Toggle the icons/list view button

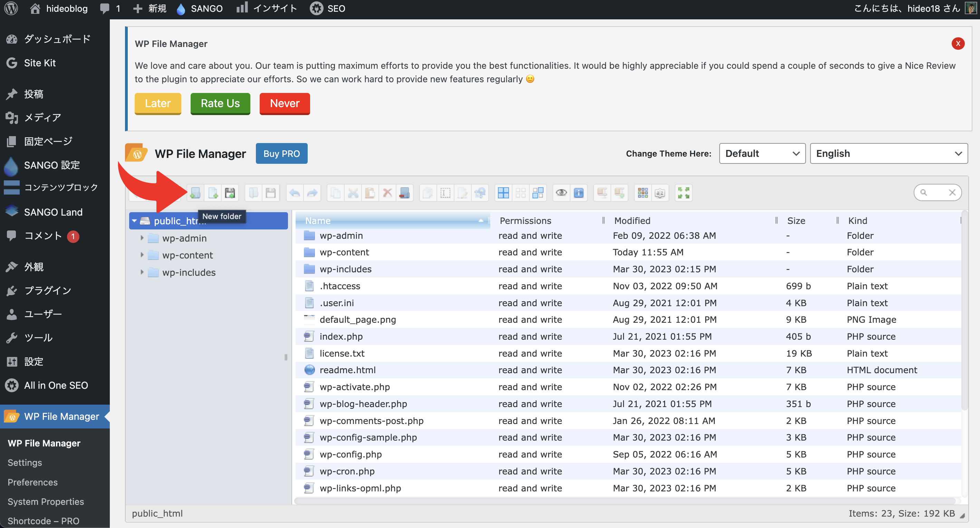(643, 193)
